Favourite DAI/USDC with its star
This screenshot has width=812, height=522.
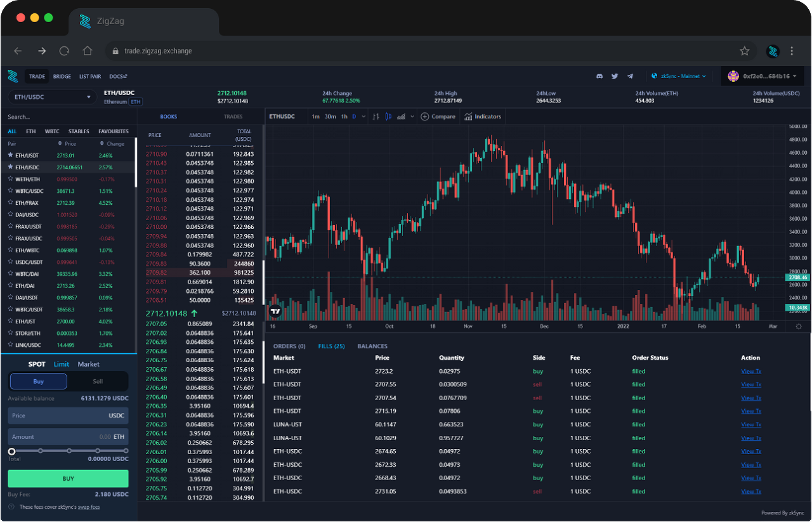pos(10,214)
